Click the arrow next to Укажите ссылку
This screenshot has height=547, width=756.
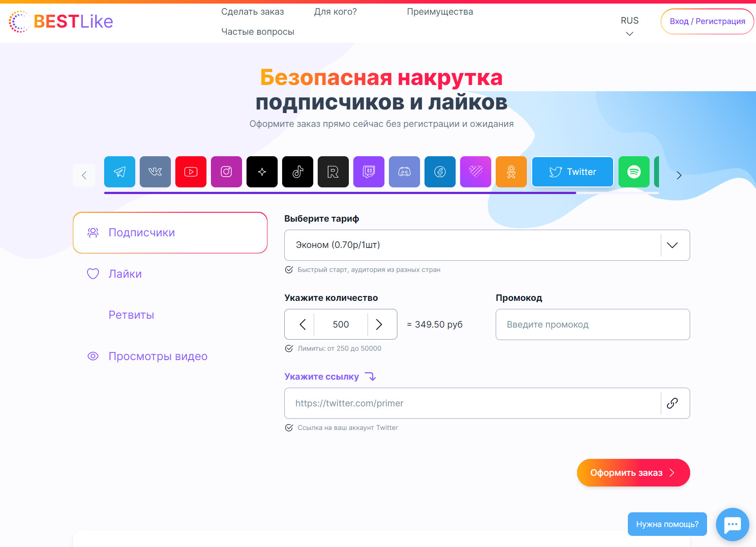[x=371, y=377]
